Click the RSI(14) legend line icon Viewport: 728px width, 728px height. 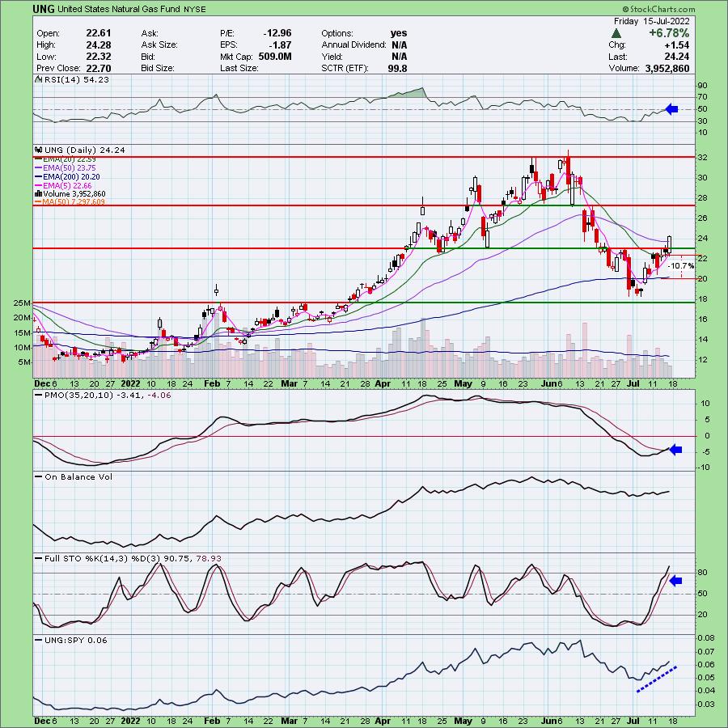pyautogui.click(x=39, y=80)
